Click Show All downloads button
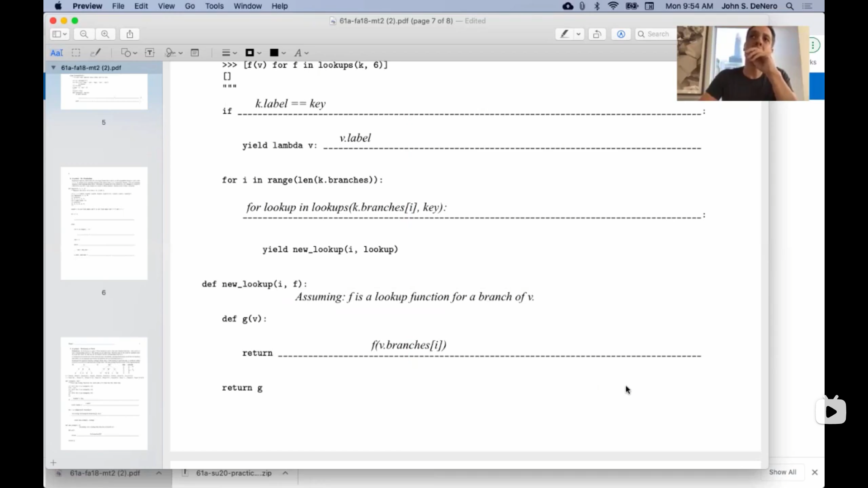 pyautogui.click(x=783, y=472)
